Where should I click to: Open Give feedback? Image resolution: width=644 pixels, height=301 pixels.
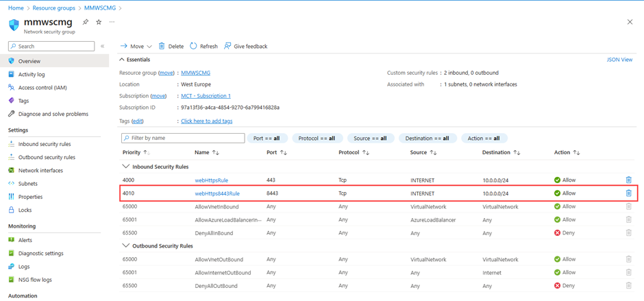click(x=245, y=47)
